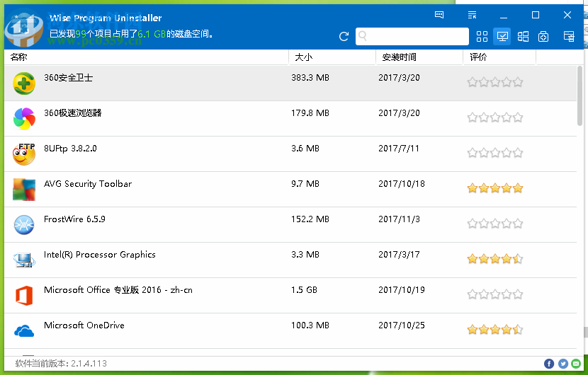Click the vertical scrollbar thumb
Screen dimensions: 588x375
click(579, 96)
